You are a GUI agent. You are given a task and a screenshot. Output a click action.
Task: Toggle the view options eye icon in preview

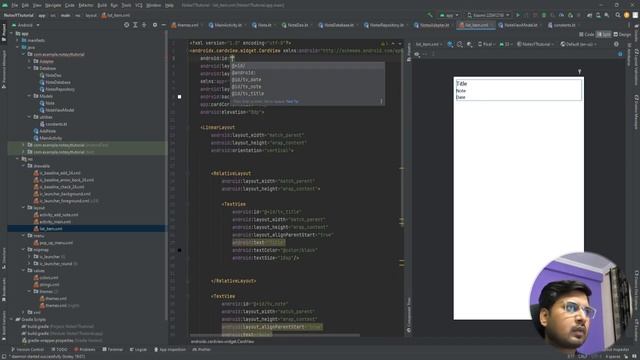[417, 54]
